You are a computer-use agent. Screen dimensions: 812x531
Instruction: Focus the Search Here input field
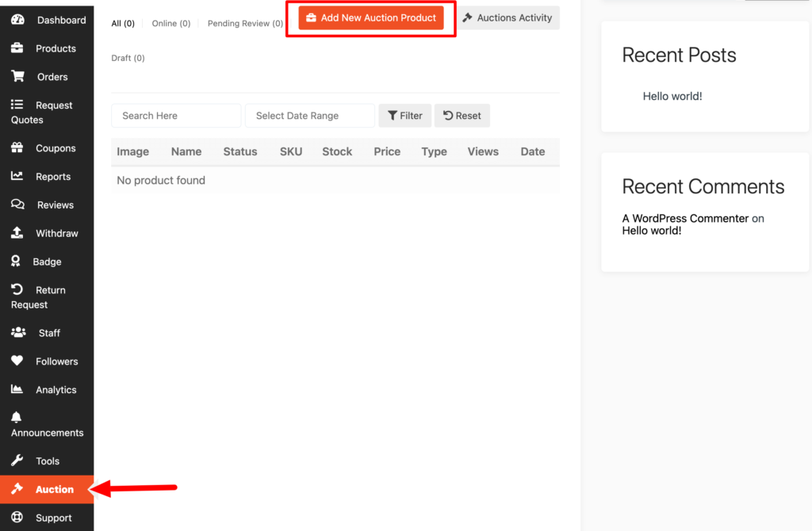tap(176, 116)
